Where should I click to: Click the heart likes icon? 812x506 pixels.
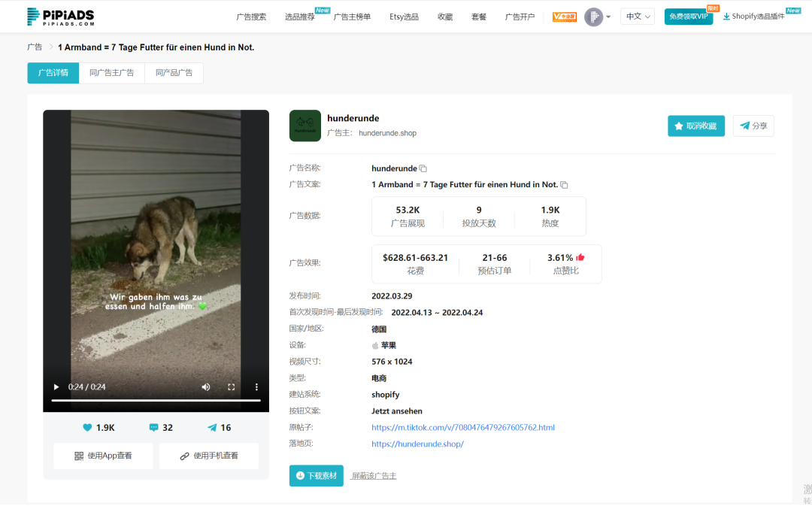87,427
